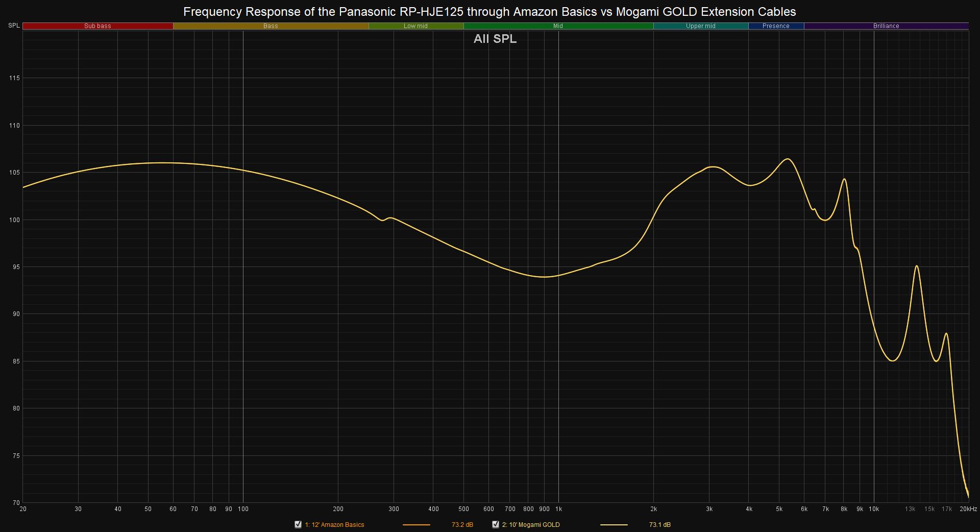
Task: Click the Mid frequency band label
Action: click(x=558, y=26)
